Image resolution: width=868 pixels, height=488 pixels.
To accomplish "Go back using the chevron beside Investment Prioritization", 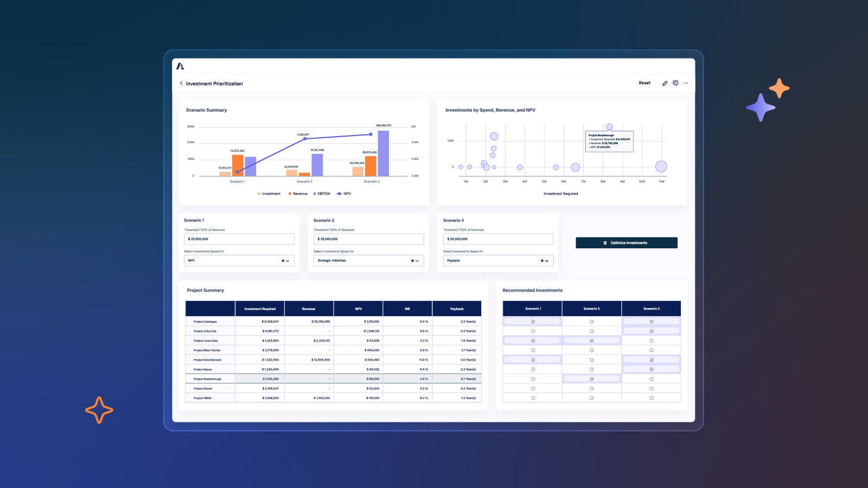I will [x=181, y=84].
